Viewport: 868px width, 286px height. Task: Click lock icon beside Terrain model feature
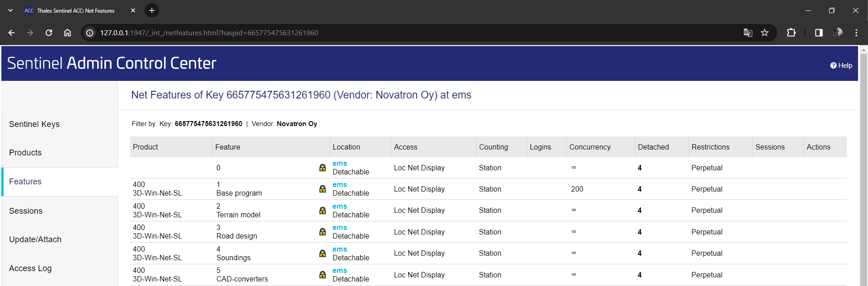[323, 211]
